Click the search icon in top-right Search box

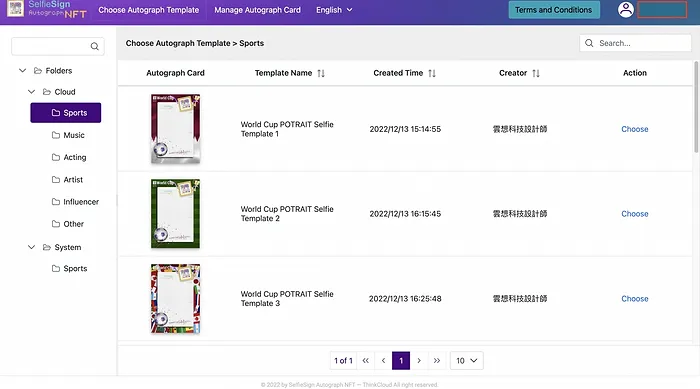coord(589,43)
